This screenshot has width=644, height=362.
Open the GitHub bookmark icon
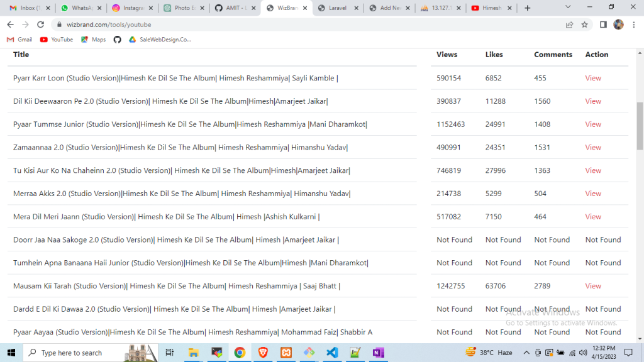pyautogui.click(x=117, y=40)
